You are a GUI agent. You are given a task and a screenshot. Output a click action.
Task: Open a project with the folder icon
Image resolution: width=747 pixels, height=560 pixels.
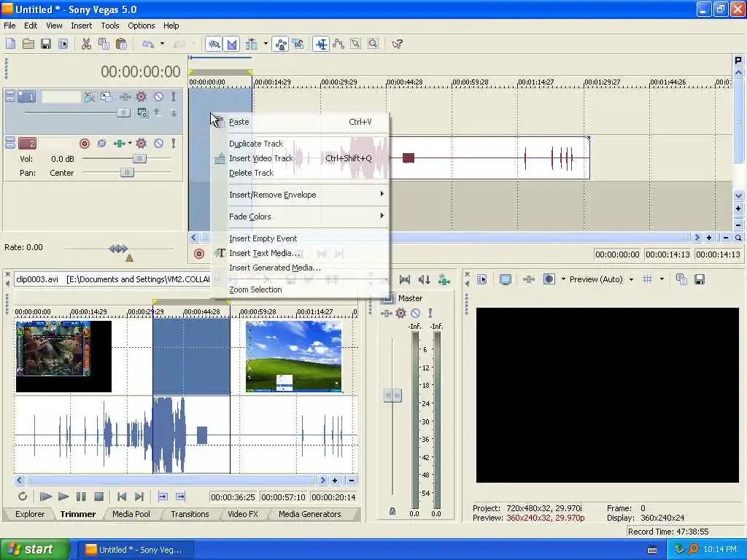click(x=28, y=44)
